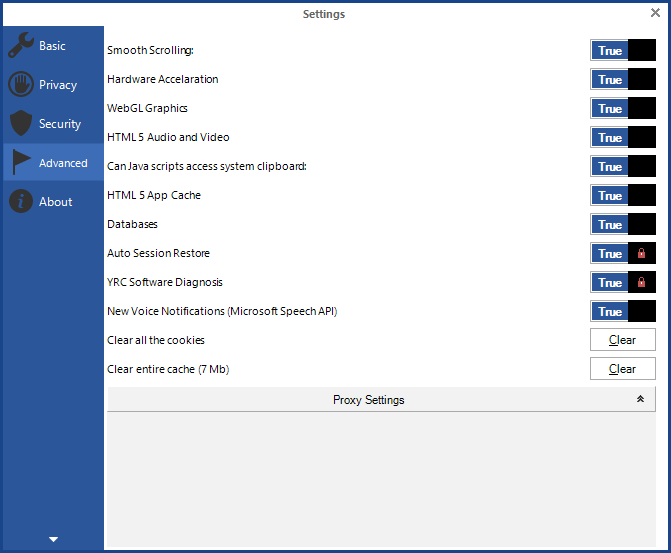Screen dimensions: 671x553
Task: Collapse Proxy Settings with the chevron
Action: click(640, 399)
